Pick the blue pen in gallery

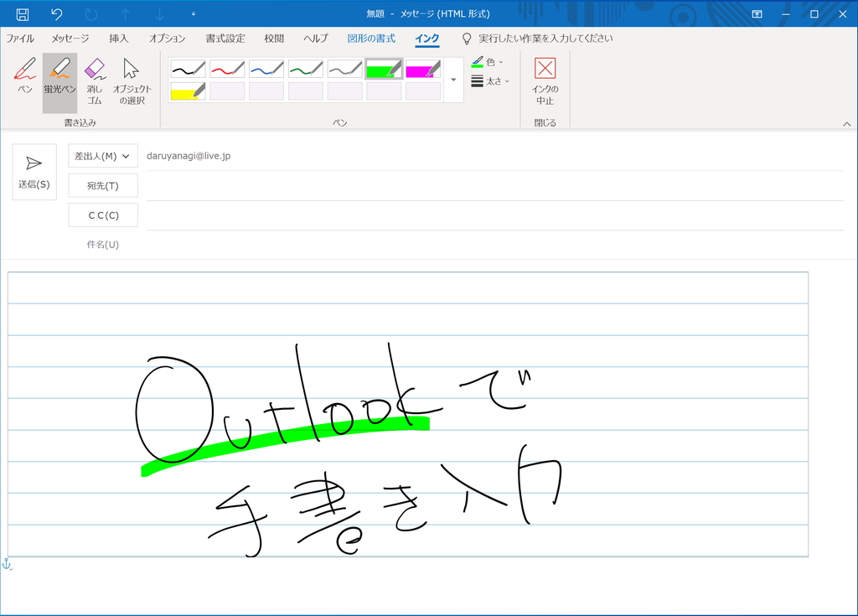point(266,69)
